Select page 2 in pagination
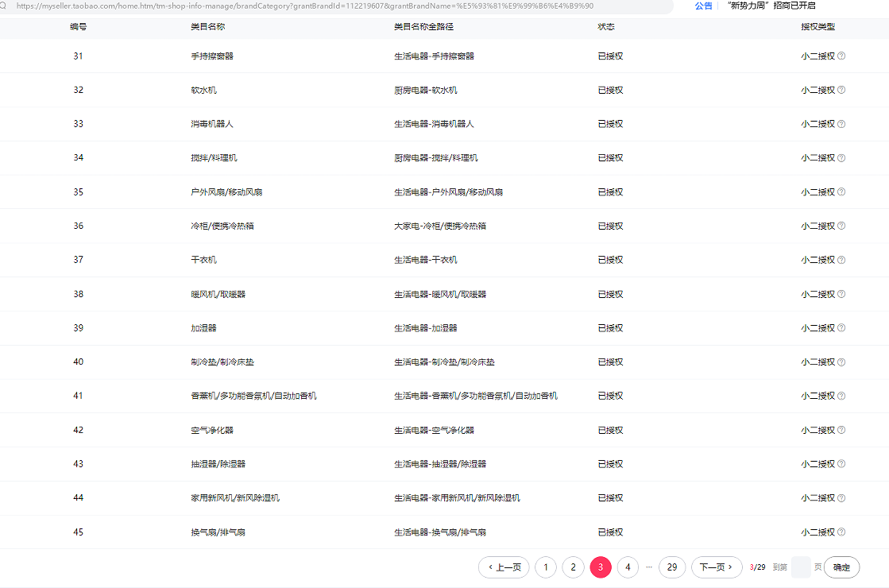This screenshot has width=889, height=588. (573, 567)
